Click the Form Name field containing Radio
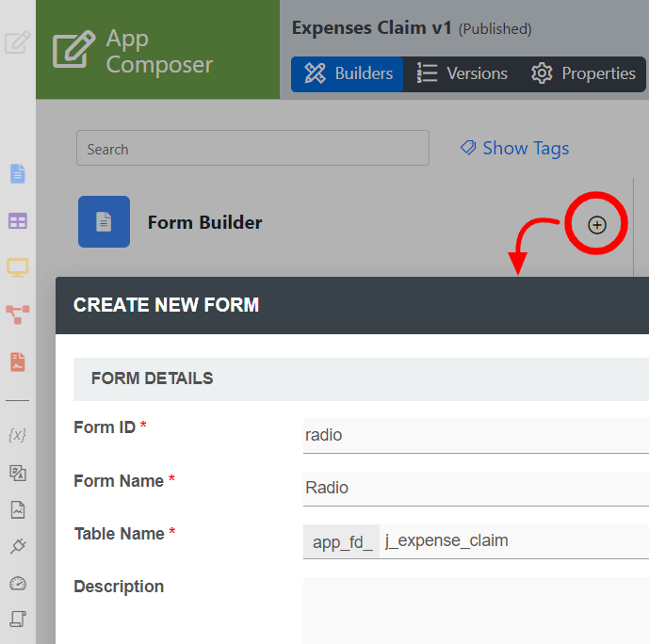This screenshot has height=644, width=649. pos(476,489)
